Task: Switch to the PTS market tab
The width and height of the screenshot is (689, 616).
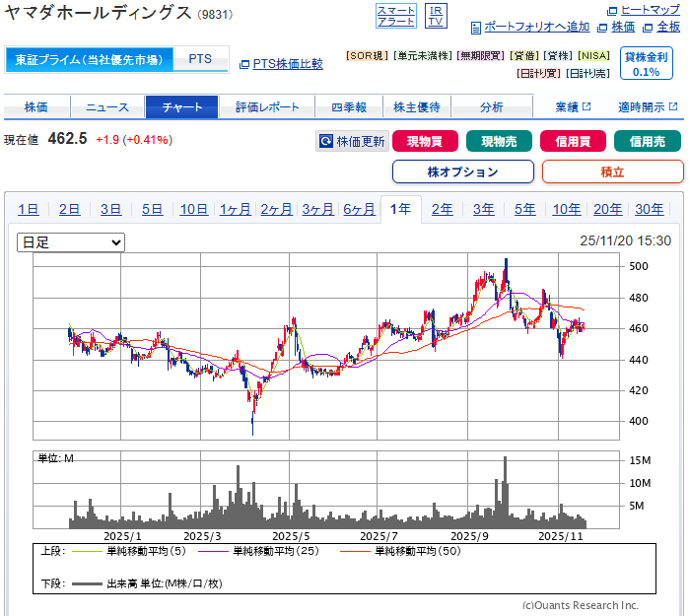Action: (200, 59)
